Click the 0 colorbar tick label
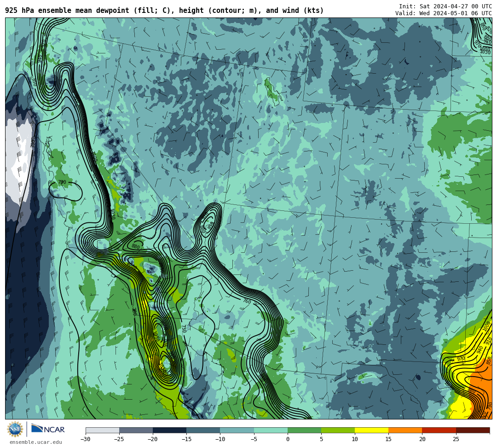Image resolution: width=497 pixels, height=448 pixels. click(x=288, y=439)
